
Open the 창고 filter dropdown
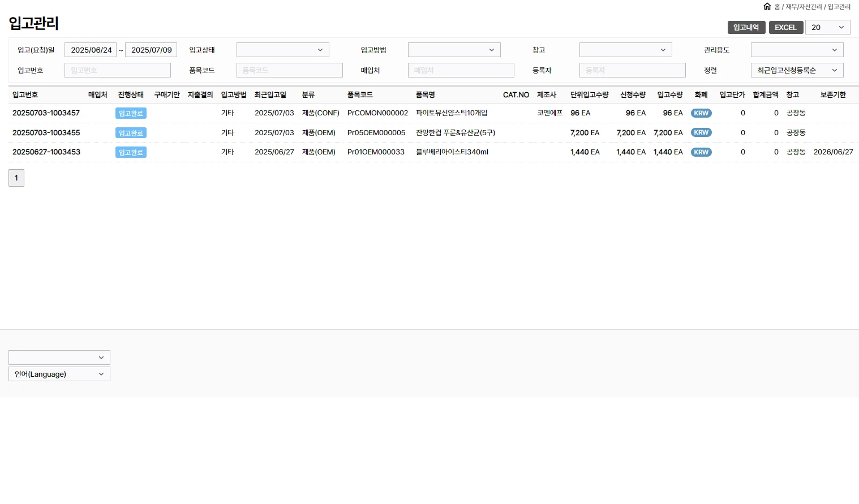[625, 50]
